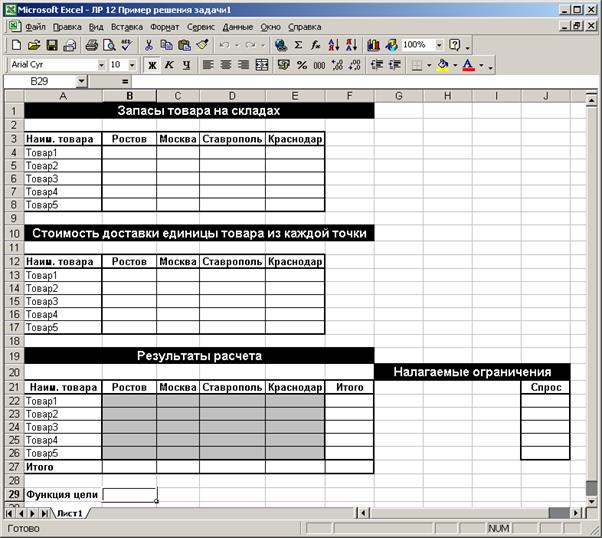Open the Drawing toolbar icon

tap(391, 45)
